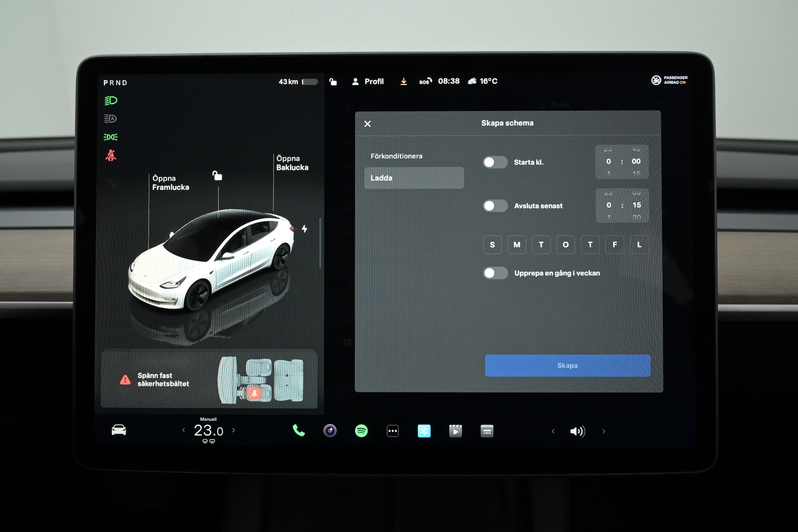Tap the volume speaker icon
This screenshot has width=798, height=532.
[x=577, y=431]
